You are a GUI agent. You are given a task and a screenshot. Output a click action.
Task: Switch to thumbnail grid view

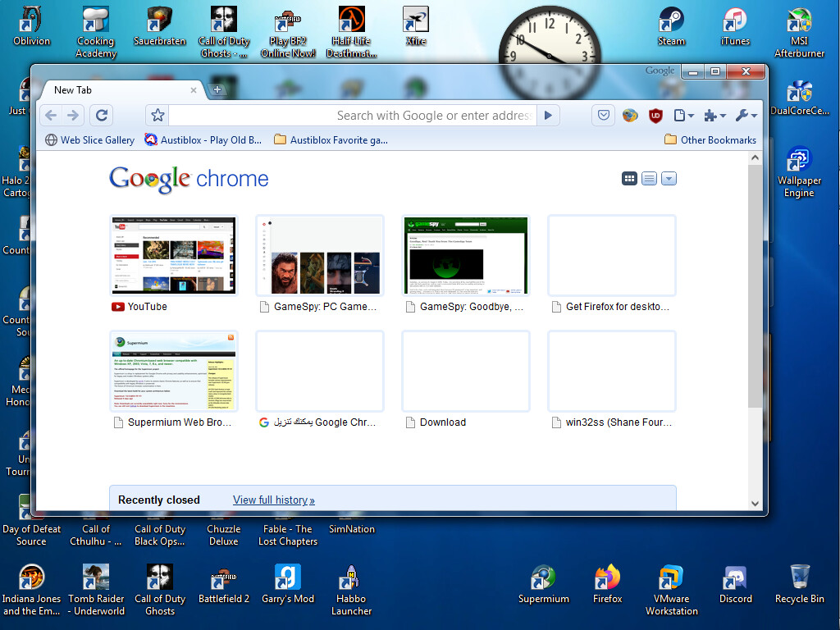point(629,178)
